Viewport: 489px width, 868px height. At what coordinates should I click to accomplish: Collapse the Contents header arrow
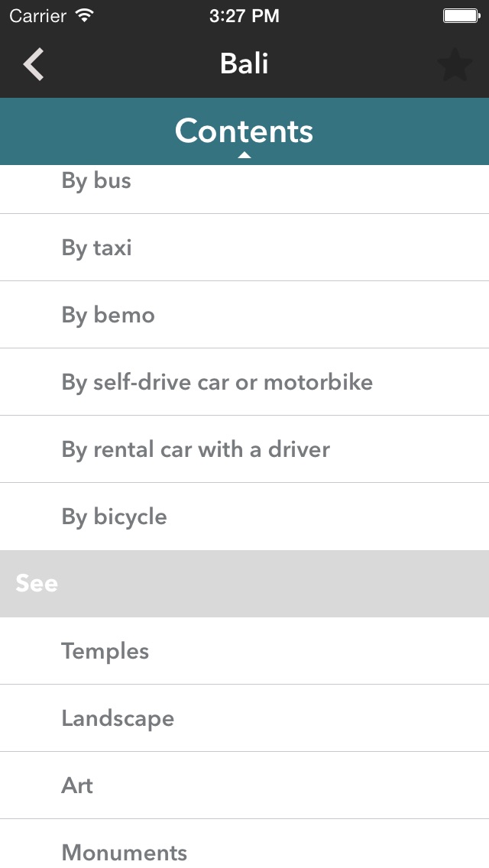pos(244,155)
